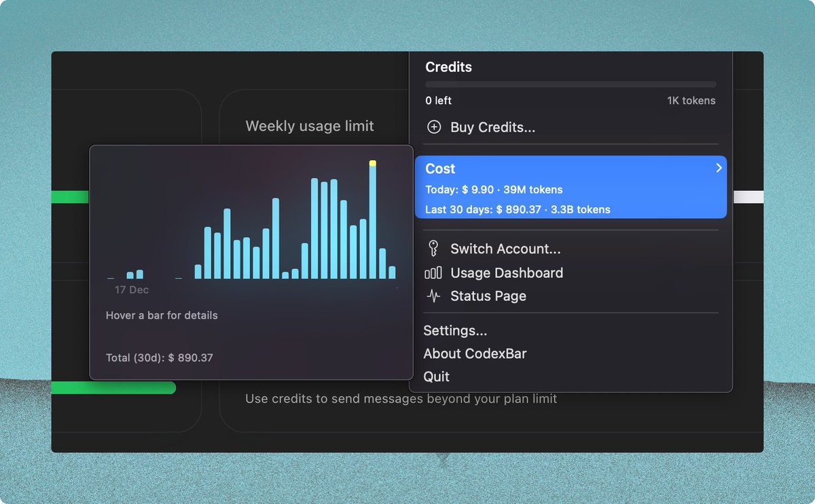Click Buy Credits...
Viewport: 815px width, 504px height.
492,127
